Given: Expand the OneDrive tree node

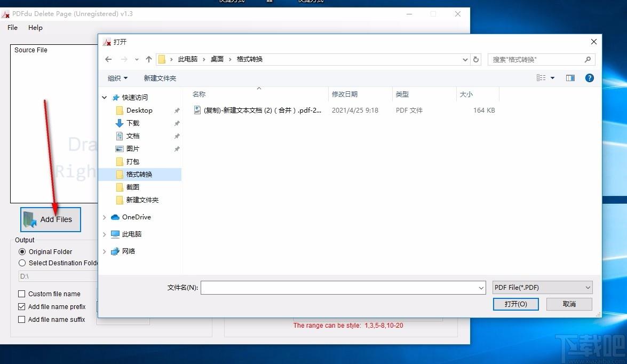Looking at the screenshot, I should (x=104, y=217).
